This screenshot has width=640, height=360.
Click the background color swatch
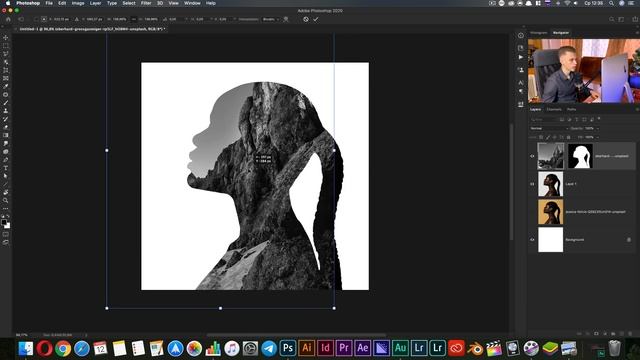(7, 225)
